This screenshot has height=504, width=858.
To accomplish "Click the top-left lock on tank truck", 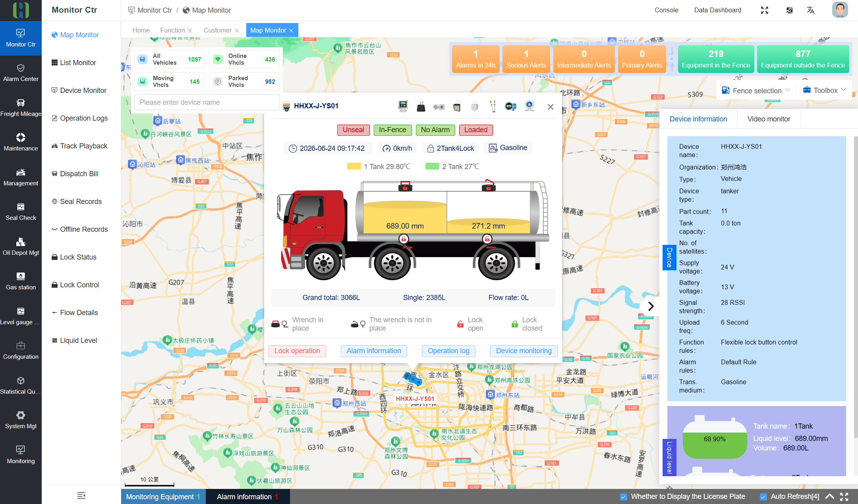I will tap(405, 186).
